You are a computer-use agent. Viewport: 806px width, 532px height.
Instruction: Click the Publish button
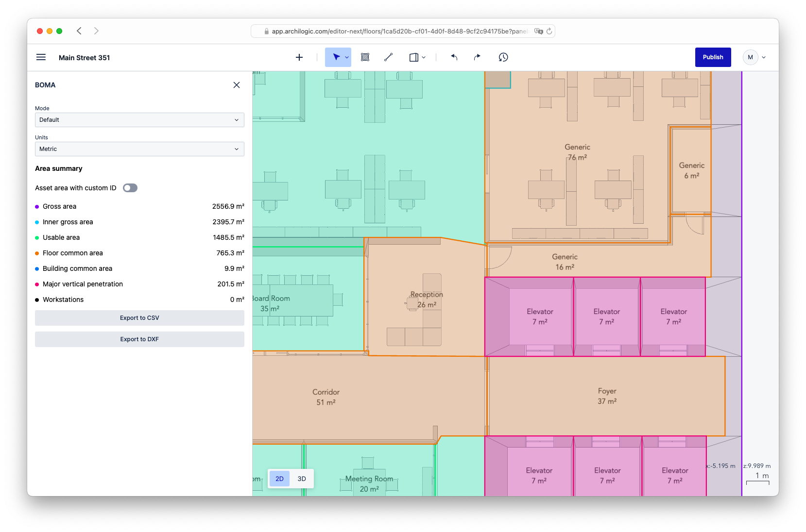pyautogui.click(x=713, y=57)
